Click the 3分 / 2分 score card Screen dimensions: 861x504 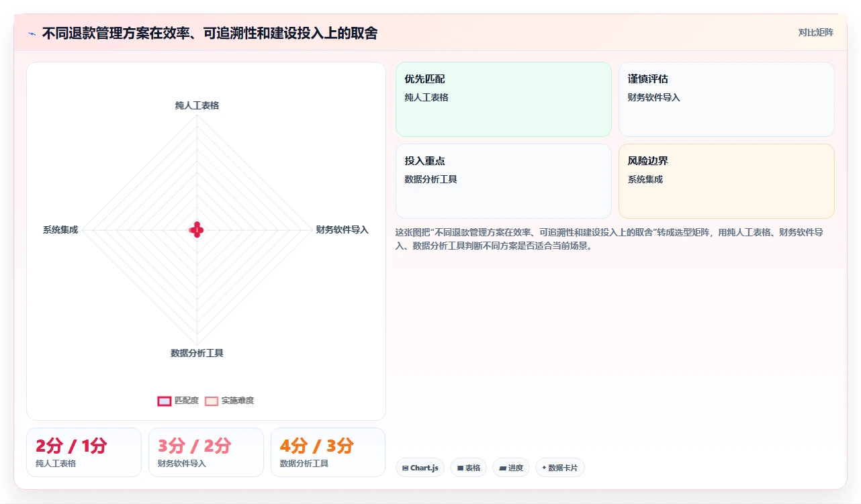click(206, 452)
